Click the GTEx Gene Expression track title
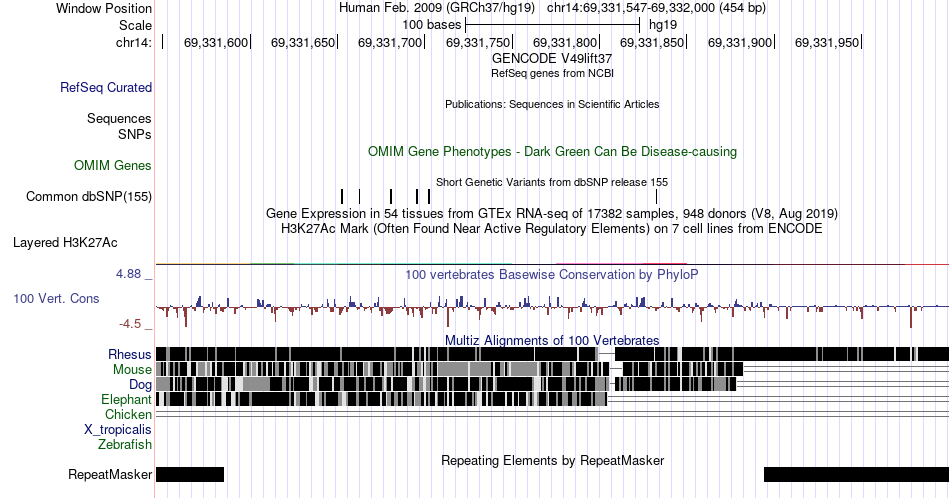 [552, 213]
